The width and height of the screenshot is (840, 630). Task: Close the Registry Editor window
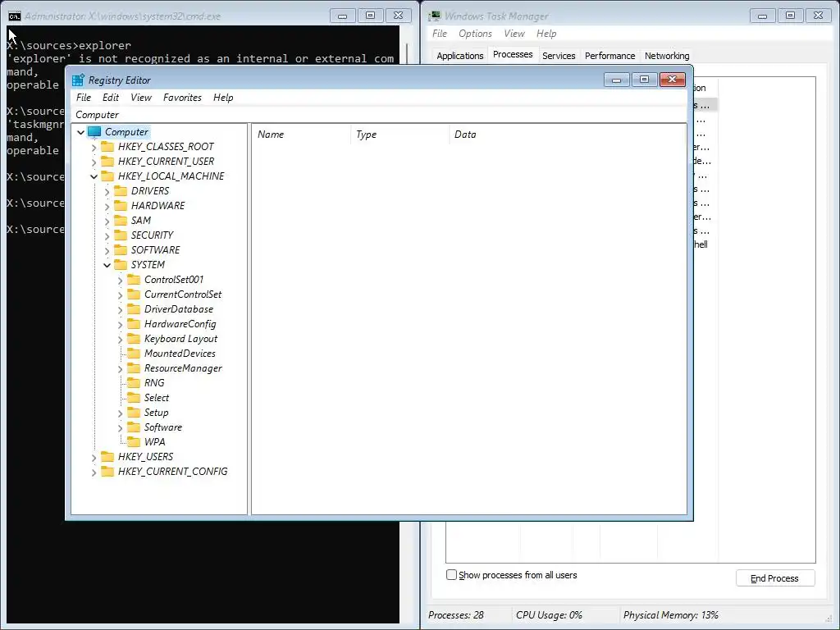673,80
